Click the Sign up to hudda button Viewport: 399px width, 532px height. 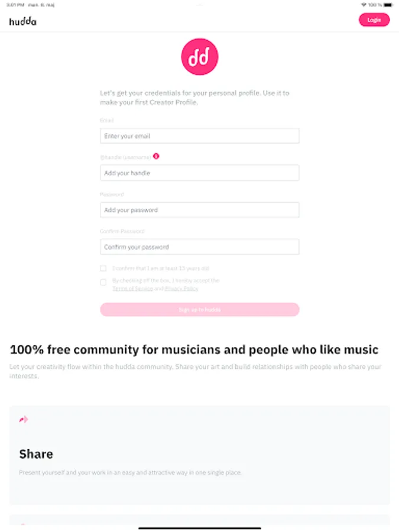[x=200, y=310]
